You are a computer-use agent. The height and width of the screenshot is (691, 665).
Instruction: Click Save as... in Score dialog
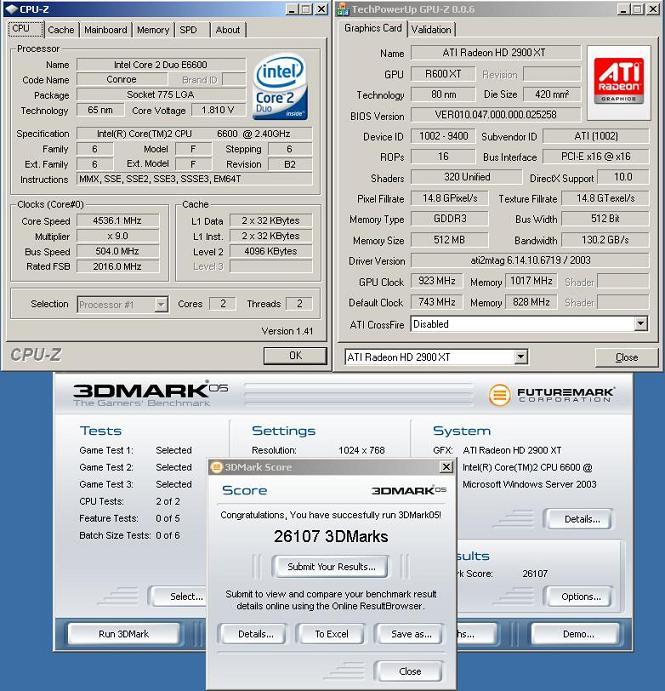coord(410,634)
